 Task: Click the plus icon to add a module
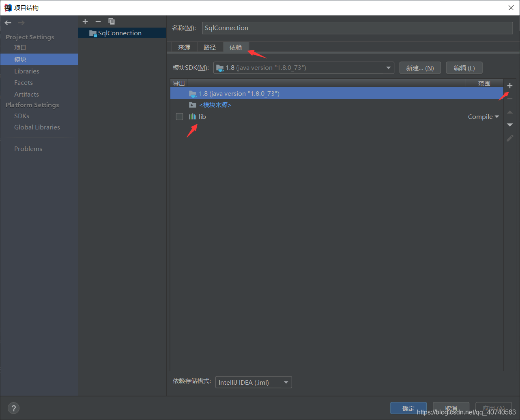(85, 21)
